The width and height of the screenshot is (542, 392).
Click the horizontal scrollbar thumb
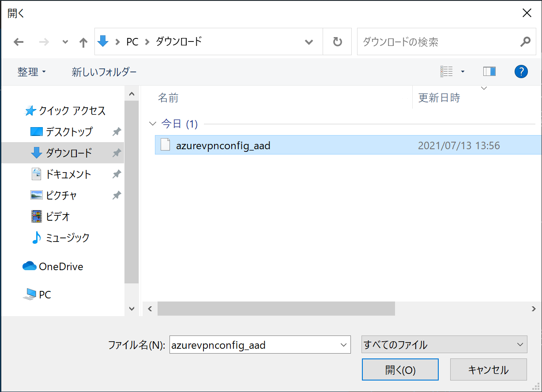276,309
